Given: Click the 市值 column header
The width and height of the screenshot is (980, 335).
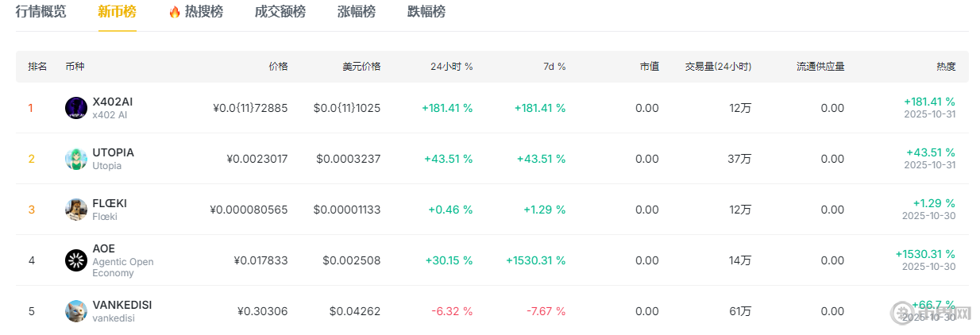Looking at the screenshot, I should (x=649, y=67).
